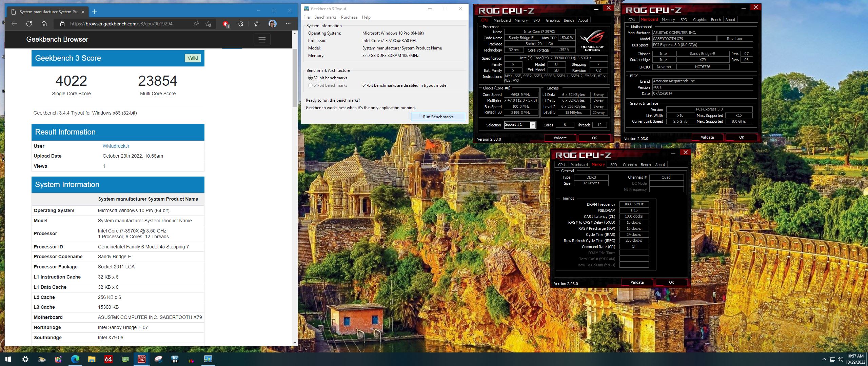Click Validate in Memory CPU-Z window

[x=637, y=282]
